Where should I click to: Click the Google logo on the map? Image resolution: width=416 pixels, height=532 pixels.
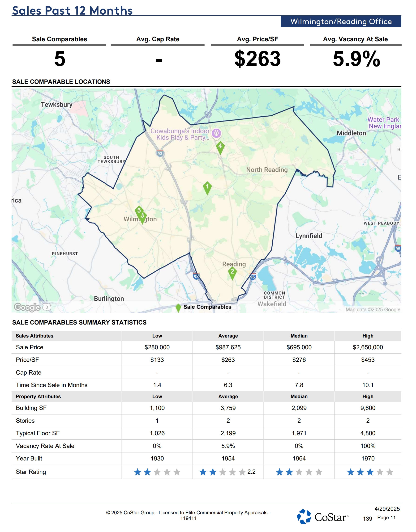(27, 307)
